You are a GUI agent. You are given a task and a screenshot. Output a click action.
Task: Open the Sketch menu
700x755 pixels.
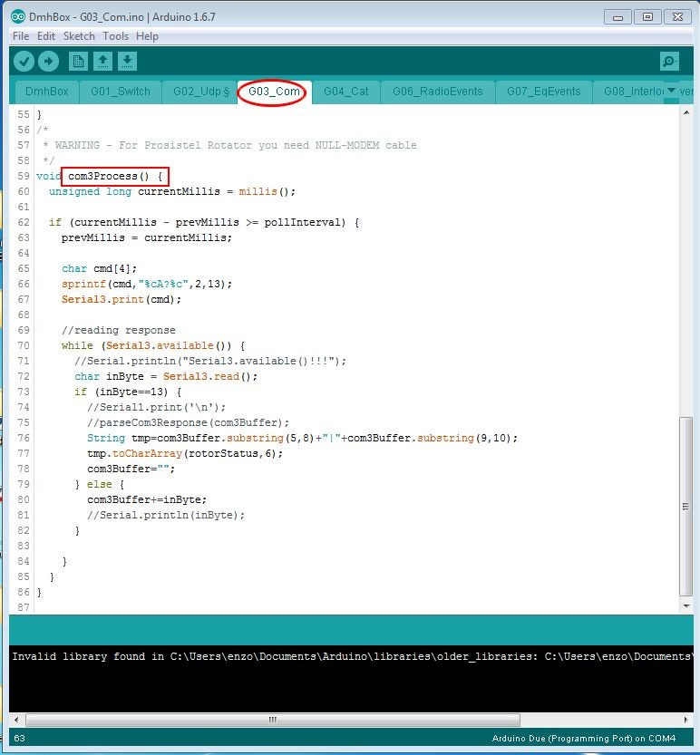(x=79, y=36)
